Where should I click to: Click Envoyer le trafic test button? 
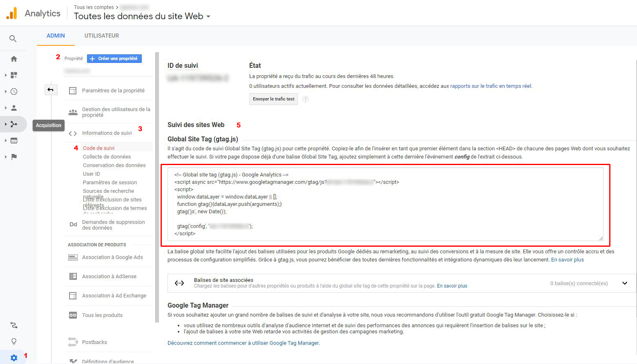[x=273, y=99]
